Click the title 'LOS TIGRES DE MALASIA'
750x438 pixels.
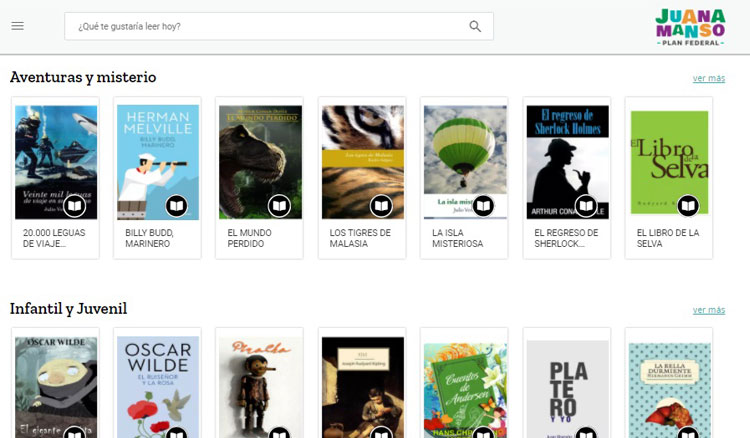(360, 238)
